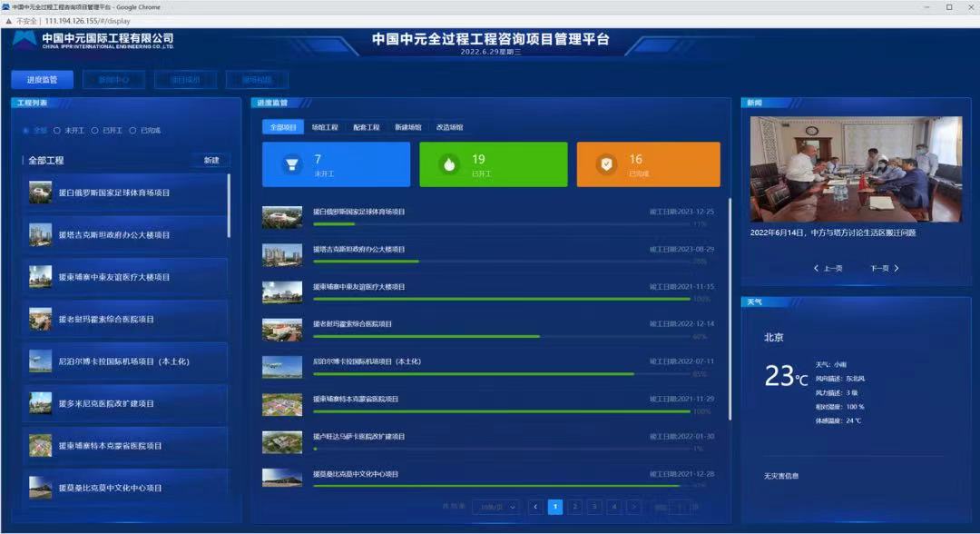
Task: Click the next page arrow in pagination
Action: click(x=634, y=507)
